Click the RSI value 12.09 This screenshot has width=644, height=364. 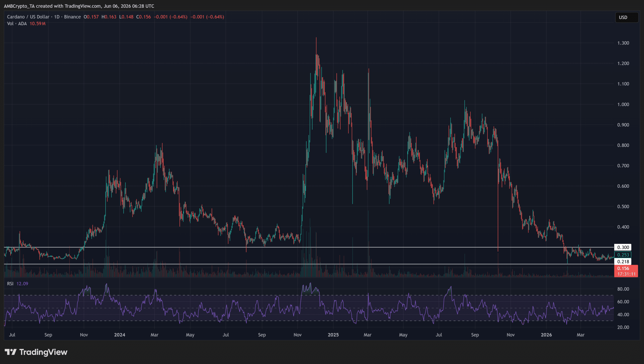[x=22, y=284]
